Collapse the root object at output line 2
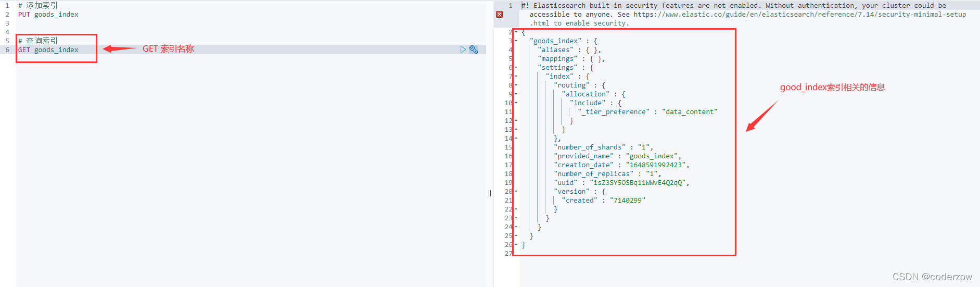This screenshot has height=287, width=980. (x=516, y=32)
